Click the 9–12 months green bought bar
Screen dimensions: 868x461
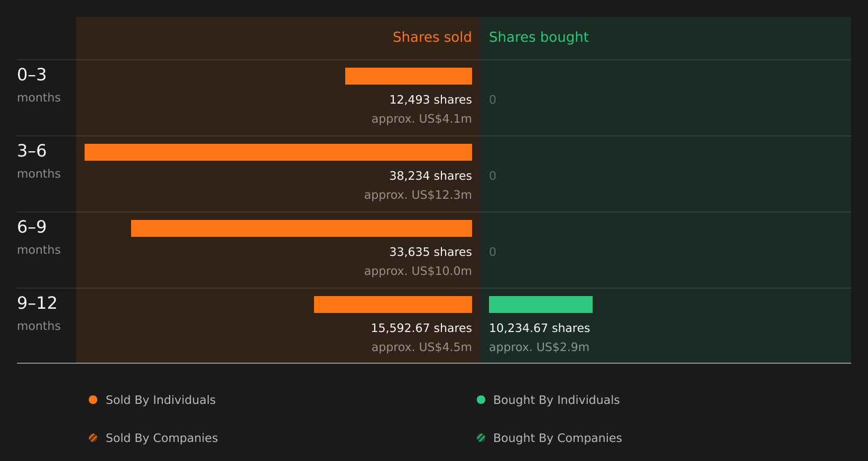pyautogui.click(x=541, y=305)
